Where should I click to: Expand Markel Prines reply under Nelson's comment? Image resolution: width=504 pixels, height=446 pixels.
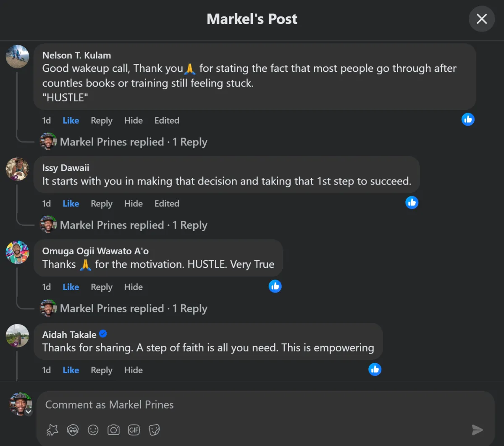pyautogui.click(x=134, y=142)
